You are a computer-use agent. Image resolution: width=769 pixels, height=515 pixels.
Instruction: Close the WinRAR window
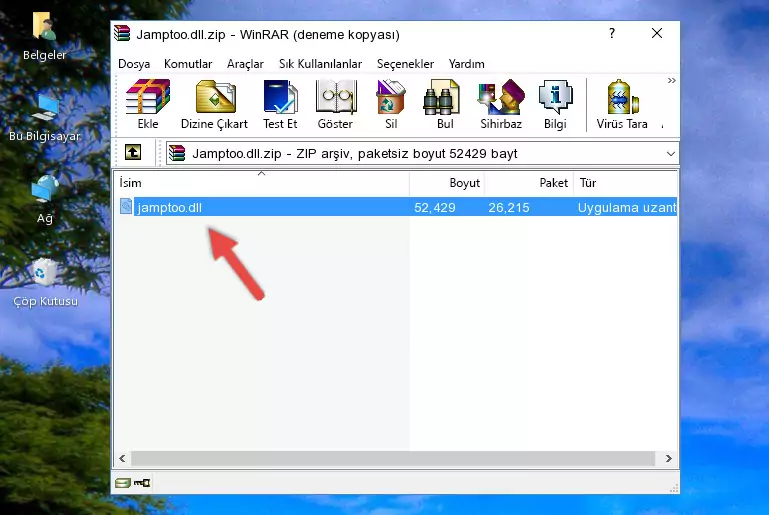pos(657,33)
